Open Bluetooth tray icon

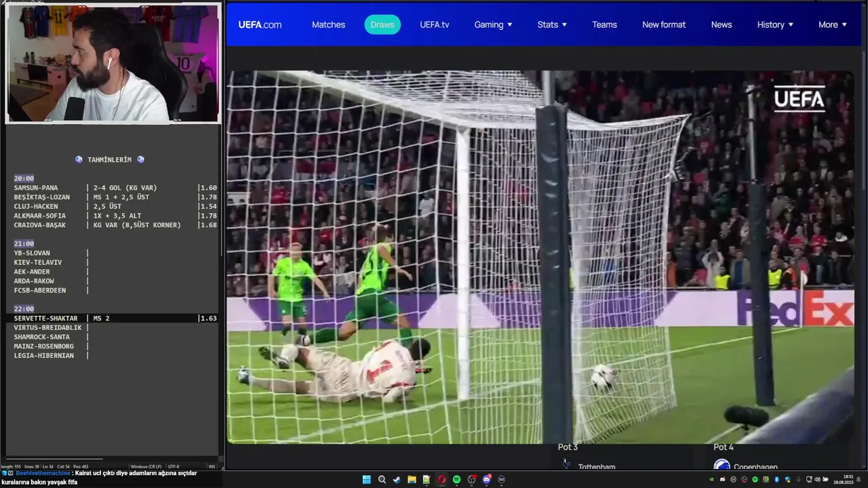click(x=776, y=479)
